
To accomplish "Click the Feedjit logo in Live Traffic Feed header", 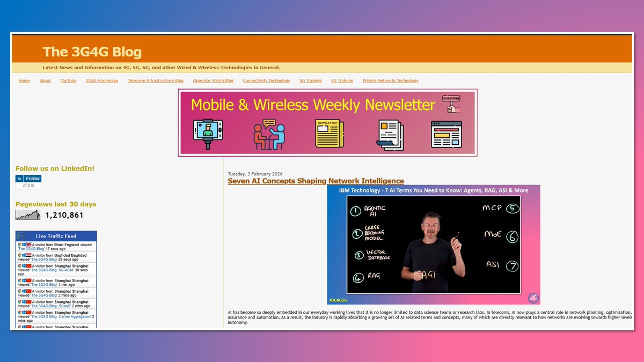I will [21, 235].
